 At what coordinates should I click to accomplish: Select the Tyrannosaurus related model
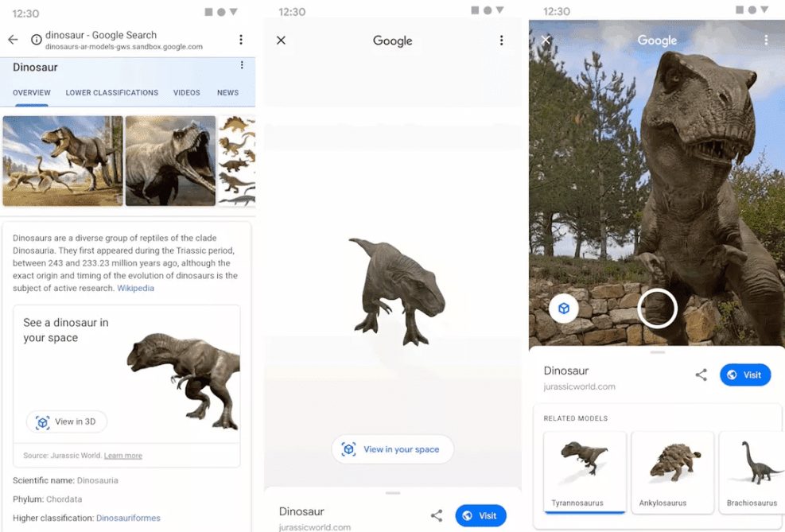[585, 472]
